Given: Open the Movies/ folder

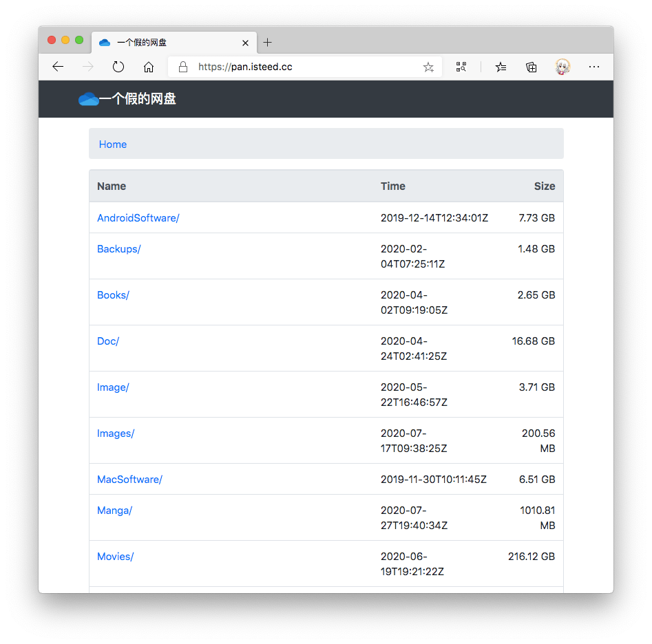Looking at the screenshot, I should tap(115, 557).
